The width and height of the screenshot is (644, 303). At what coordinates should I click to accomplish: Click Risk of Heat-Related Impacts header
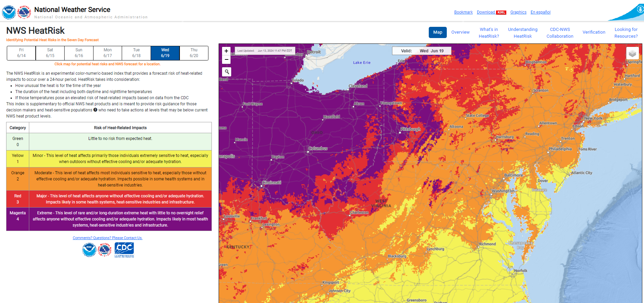120,128
